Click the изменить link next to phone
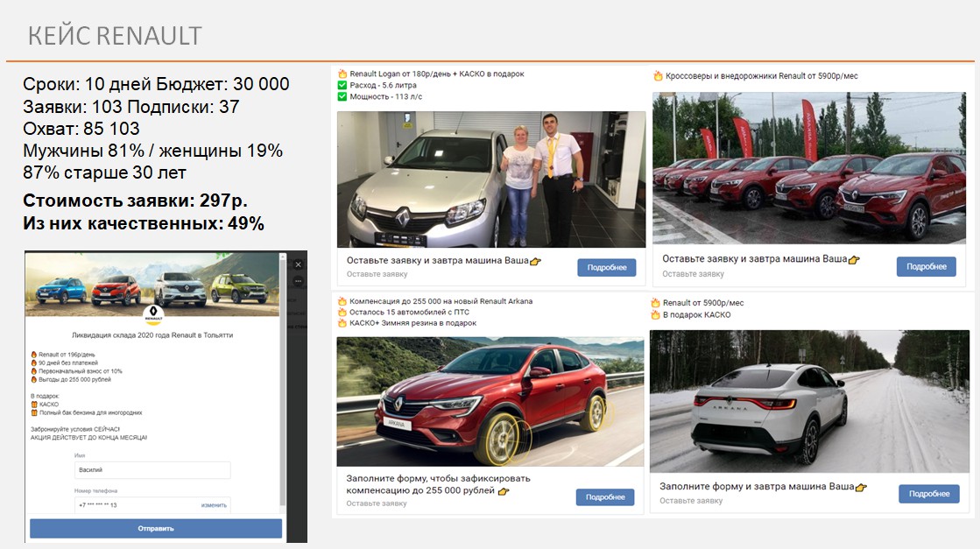 214,505
